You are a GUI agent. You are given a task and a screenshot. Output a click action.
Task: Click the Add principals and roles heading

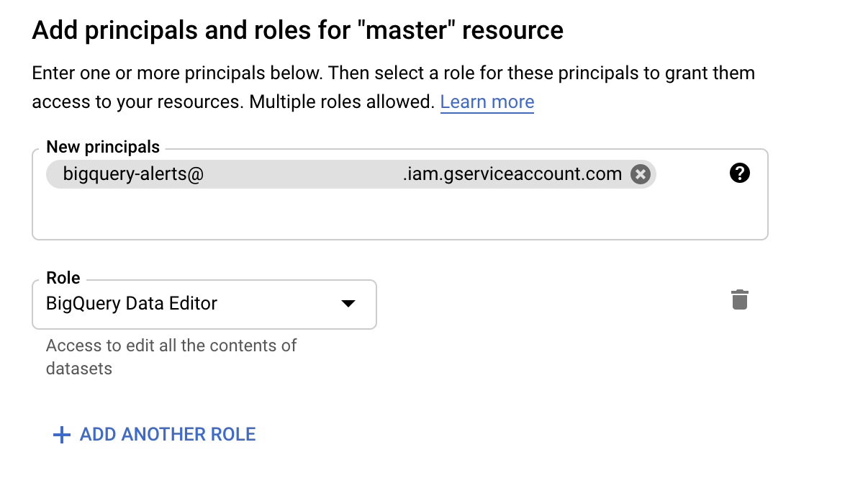[x=297, y=30]
